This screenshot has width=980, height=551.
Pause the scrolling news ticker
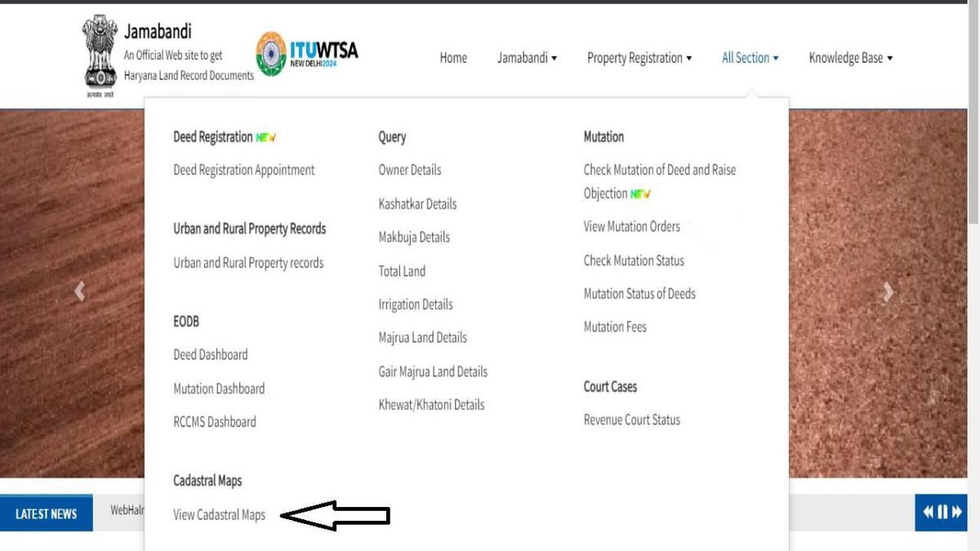(942, 512)
